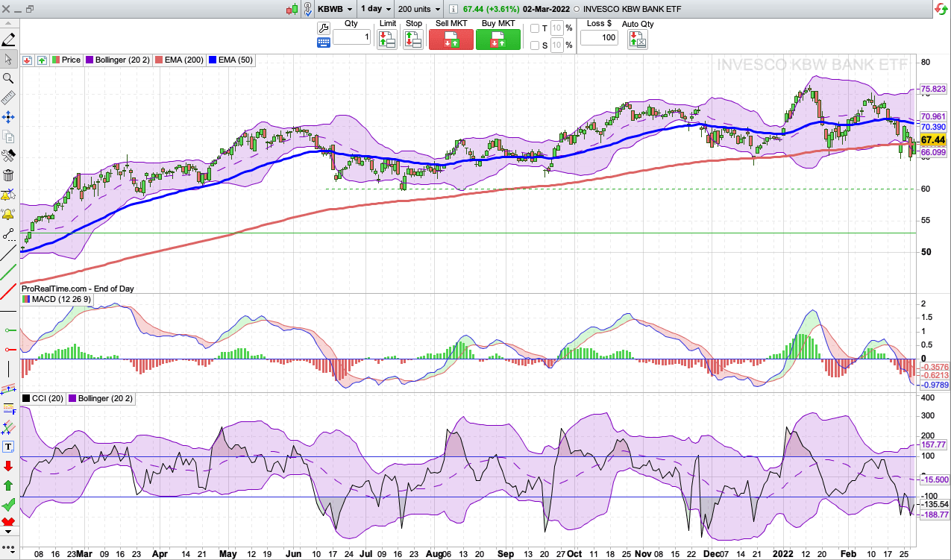Open the hammer and wrench configuration tool
The height and width of the screenshot is (560, 951).
tap(8, 156)
